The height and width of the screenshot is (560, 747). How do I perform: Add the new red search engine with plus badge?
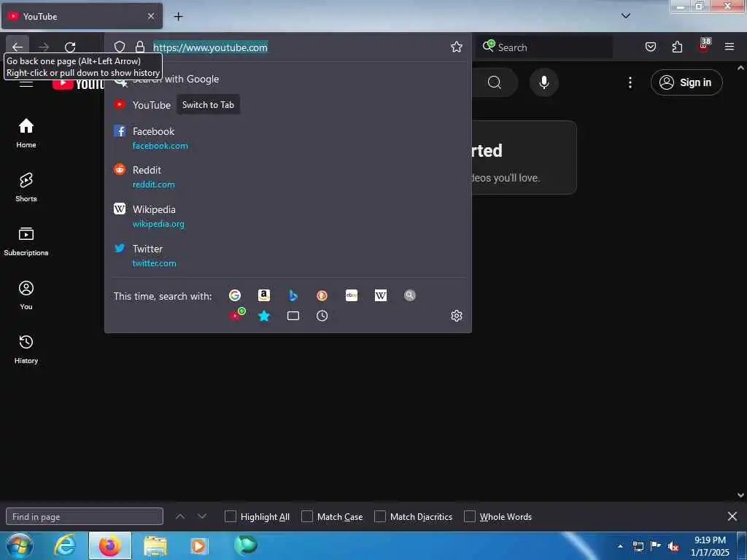[x=236, y=315]
